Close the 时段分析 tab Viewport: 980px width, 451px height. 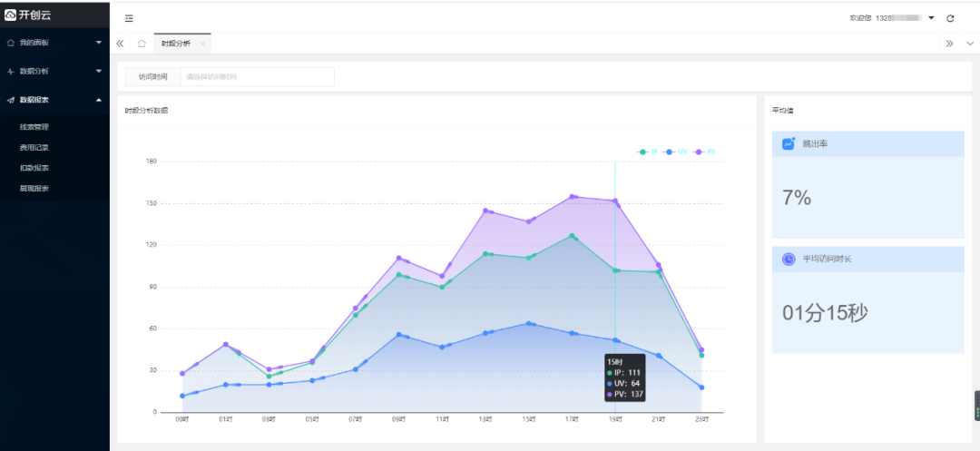coord(202,44)
